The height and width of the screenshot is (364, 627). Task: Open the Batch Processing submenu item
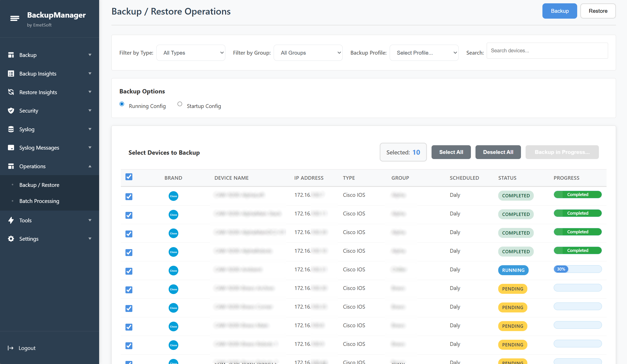pos(39,201)
